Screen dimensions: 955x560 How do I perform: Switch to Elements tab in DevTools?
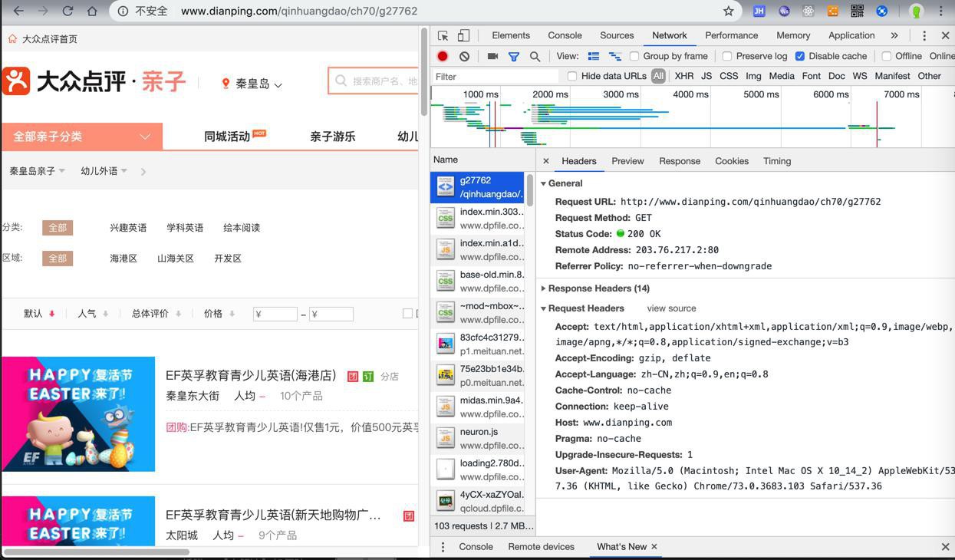[x=511, y=35]
